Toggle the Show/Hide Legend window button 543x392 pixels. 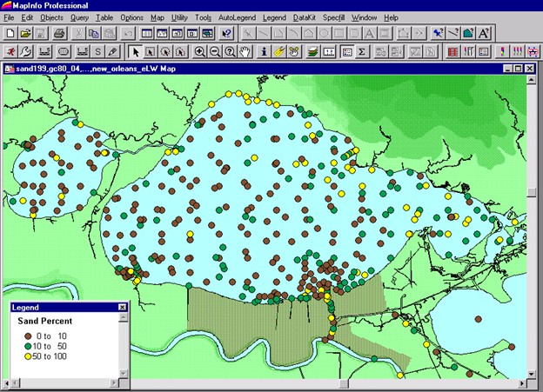pyautogui.click(x=346, y=52)
